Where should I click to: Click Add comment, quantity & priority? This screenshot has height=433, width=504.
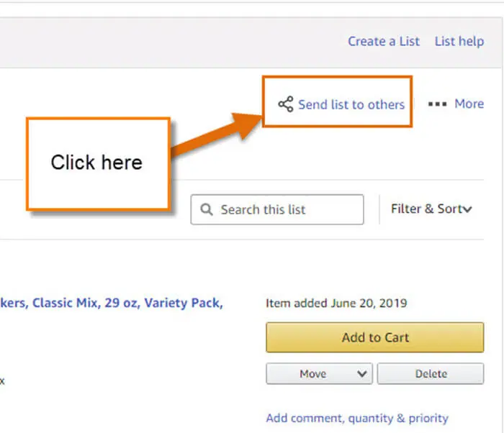coord(357,418)
